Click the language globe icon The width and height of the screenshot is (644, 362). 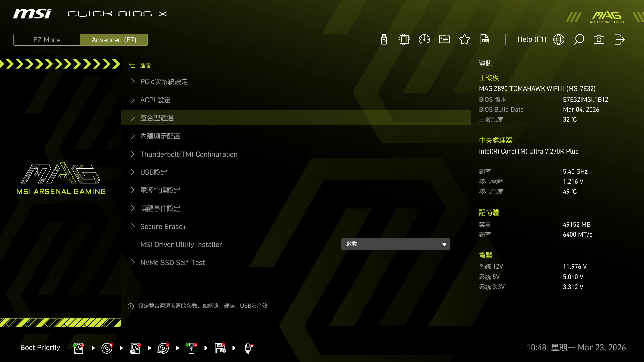(x=559, y=40)
